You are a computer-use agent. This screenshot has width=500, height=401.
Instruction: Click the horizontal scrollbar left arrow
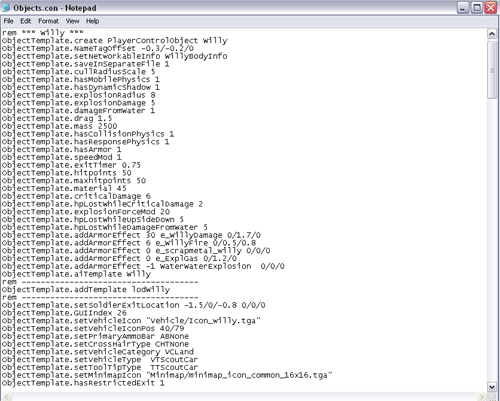pyautogui.click(x=7, y=397)
